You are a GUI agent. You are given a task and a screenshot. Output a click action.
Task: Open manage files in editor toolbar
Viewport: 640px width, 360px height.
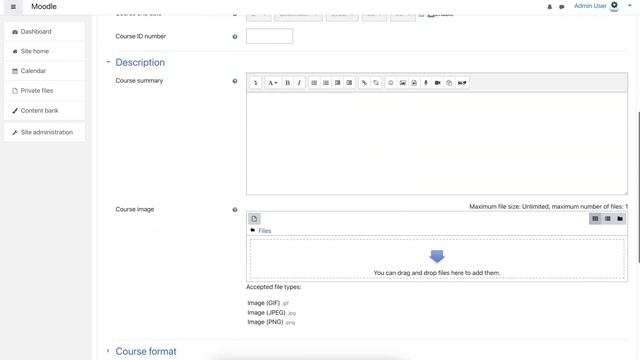449,83
